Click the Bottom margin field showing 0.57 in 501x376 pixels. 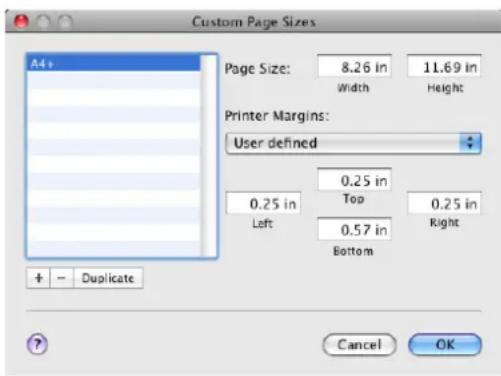point(354,229)
